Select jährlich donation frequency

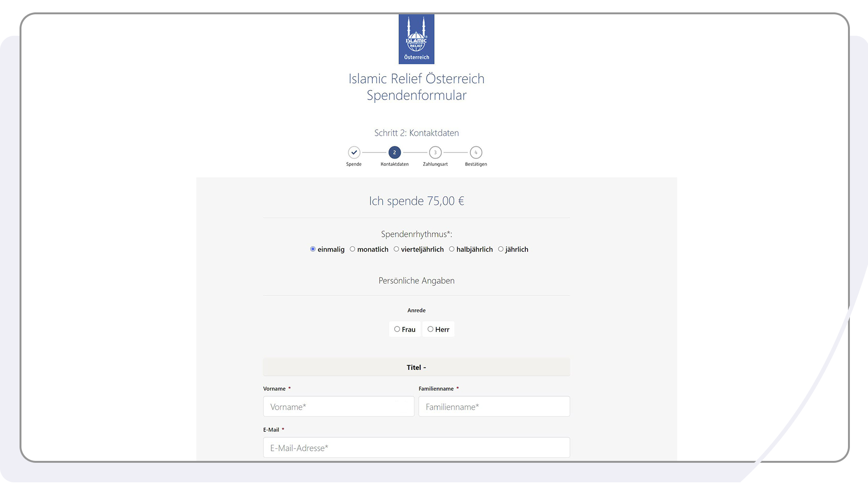pyautogui.click(x=500, y=249)
